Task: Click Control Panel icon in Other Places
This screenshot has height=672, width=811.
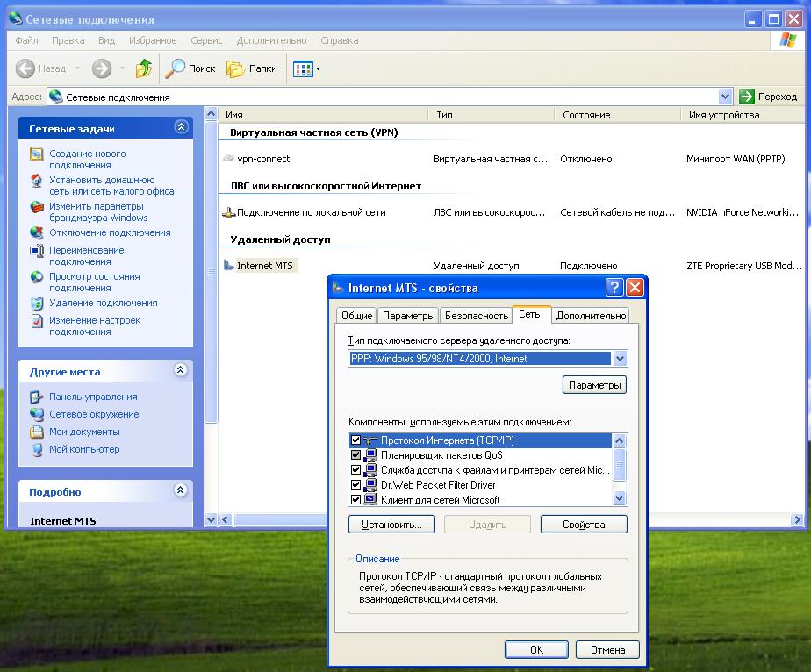Action: [37, 397]
